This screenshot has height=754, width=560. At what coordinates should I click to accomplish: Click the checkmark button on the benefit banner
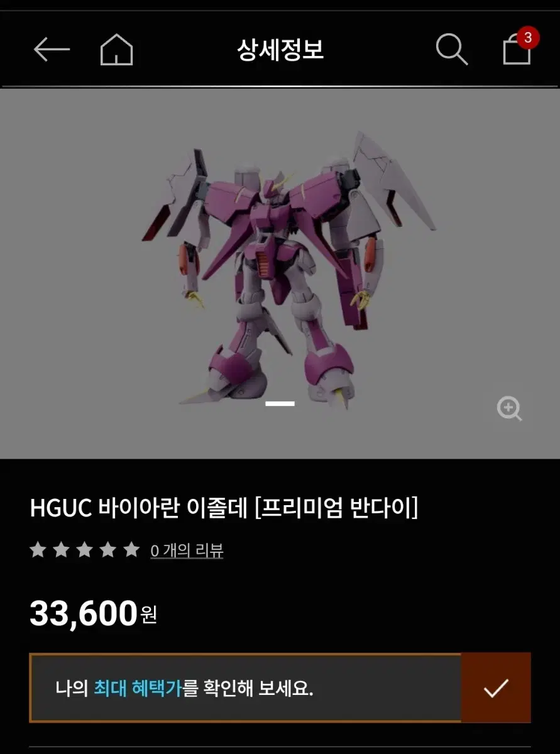pyautogui.click(x=496, y=688)
